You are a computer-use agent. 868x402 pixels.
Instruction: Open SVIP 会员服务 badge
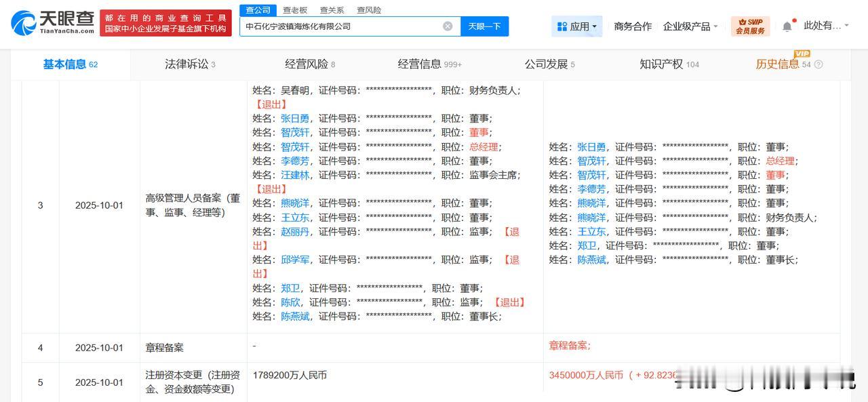750,26
